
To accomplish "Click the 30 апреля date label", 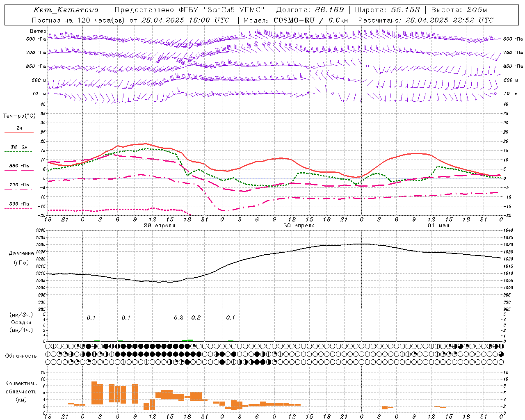I will pos(299,226).
